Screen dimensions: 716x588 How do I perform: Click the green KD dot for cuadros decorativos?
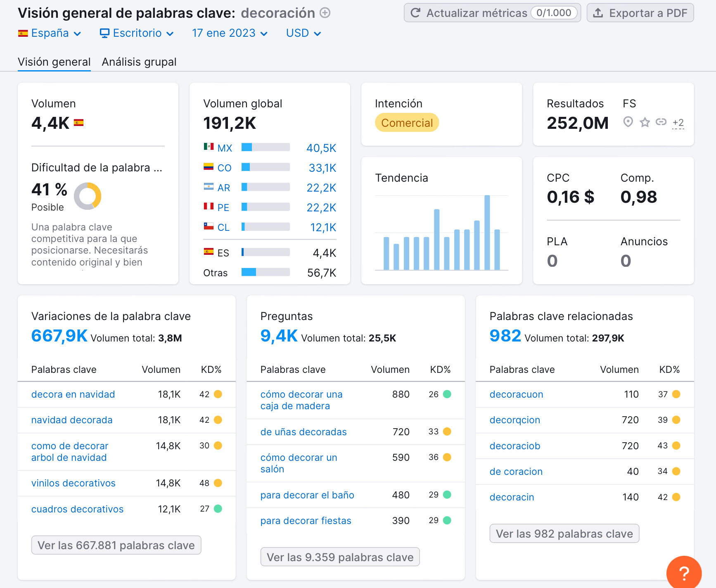(x=218, y=509)
